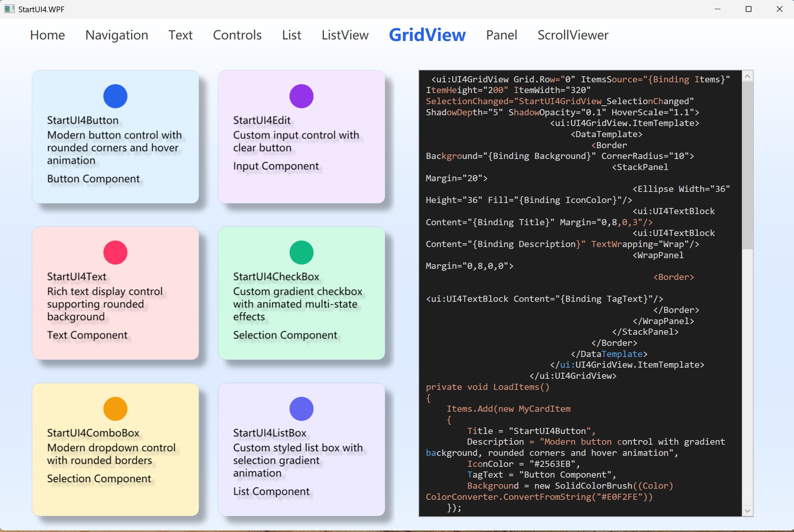Viewport: 794px width, 532px height.
Task: Go to the Controls tab
Action: 237,35
